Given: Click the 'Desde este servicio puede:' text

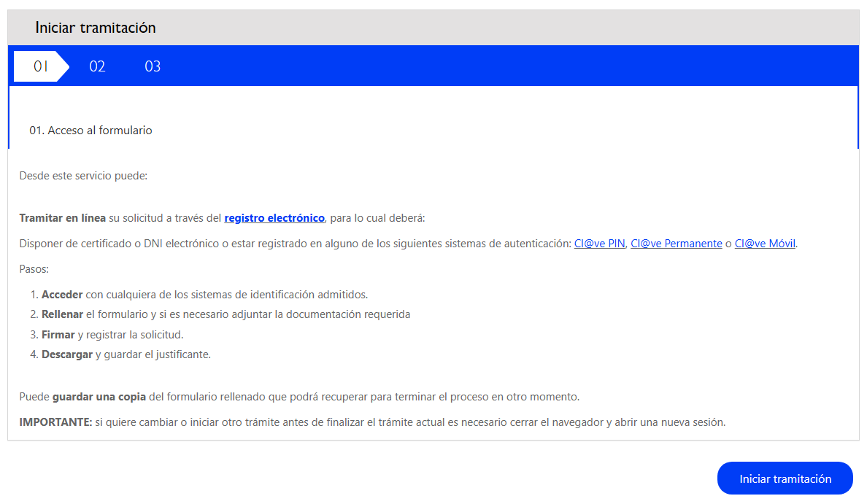Looking at the screenshot, I should coord(83,176).
